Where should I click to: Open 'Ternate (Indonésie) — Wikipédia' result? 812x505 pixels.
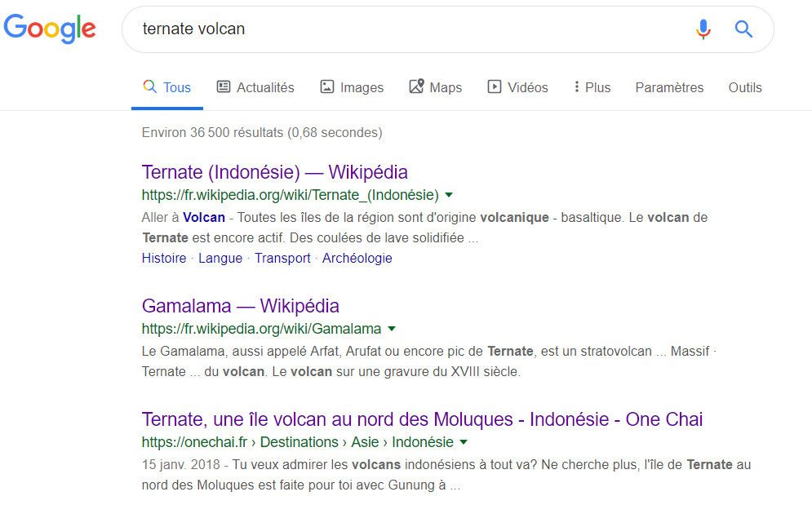tap(274, 172)
